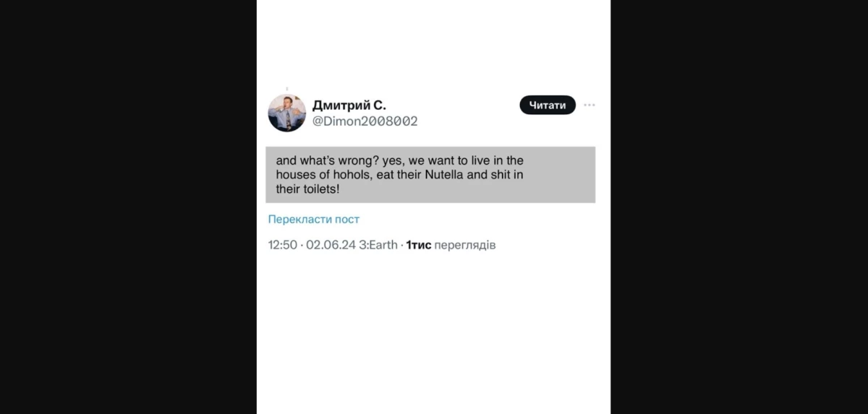Click the bold 1тис view number
868x414 pixels.
pos(418,245)
